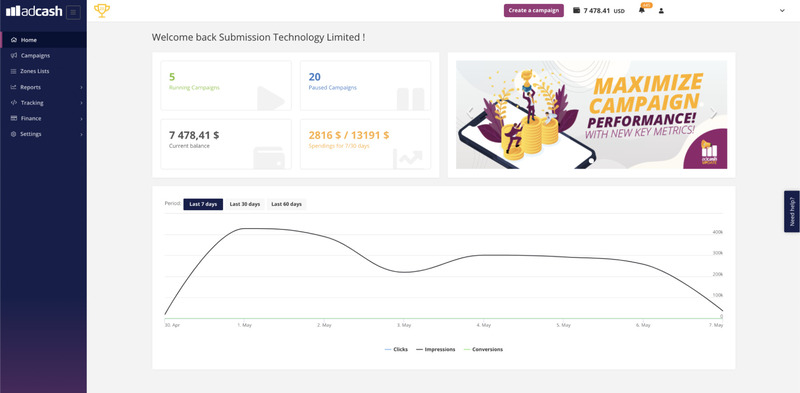Select Last 60 days period

click(286, 204)
